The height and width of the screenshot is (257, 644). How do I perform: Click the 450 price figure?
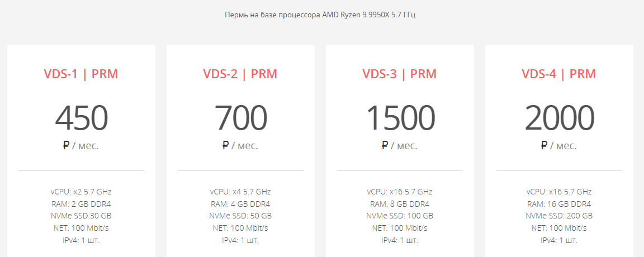(81, 118)
